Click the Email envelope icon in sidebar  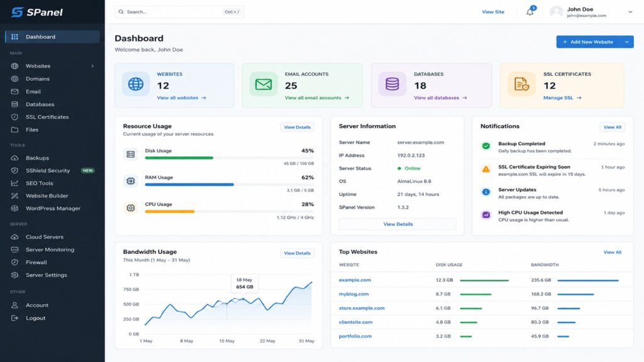tap(15, 92)
